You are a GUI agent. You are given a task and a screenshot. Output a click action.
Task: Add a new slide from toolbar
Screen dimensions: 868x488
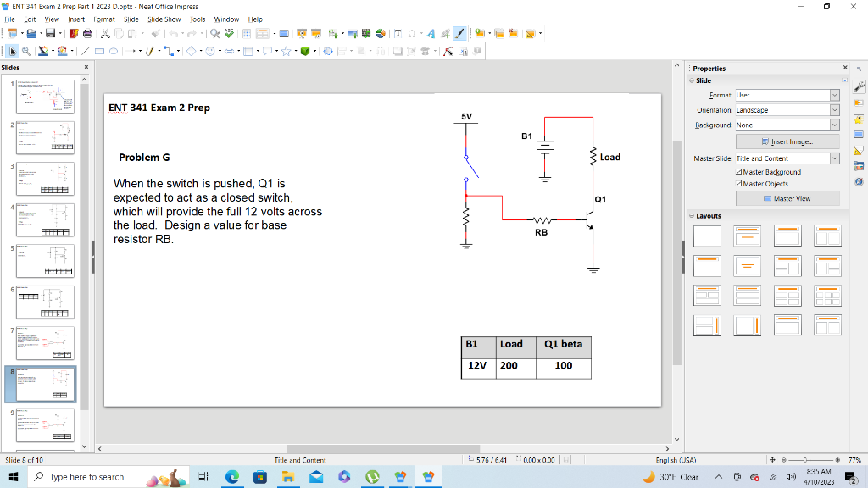tap(480, 34)
